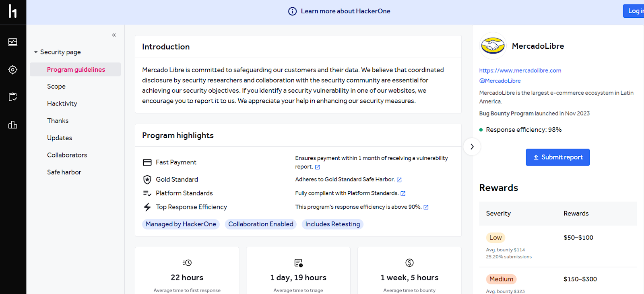Click the Collaboration Enabled tag
Viewport: 644px width, 294px height.
[x=261, y=224]
